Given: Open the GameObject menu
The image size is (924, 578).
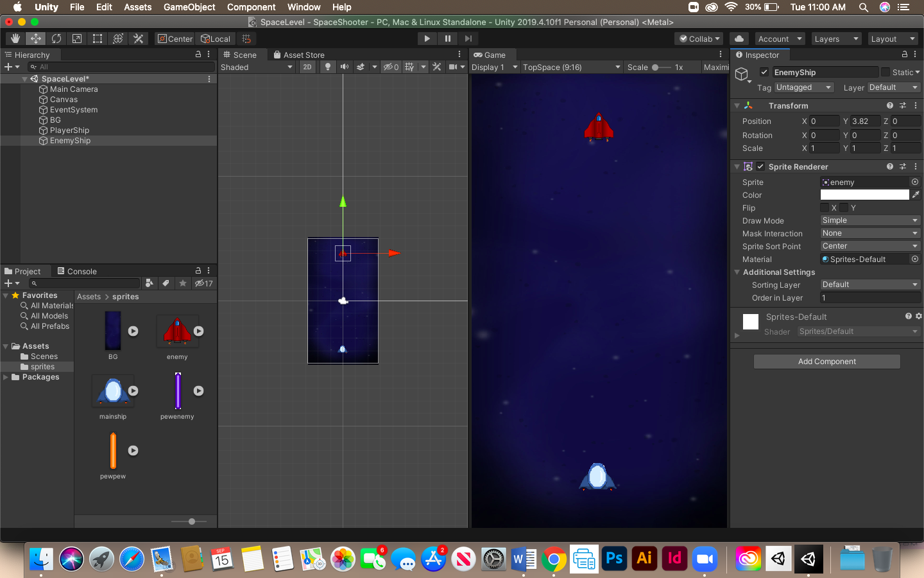Looking at the screenshot, I should tap(189, 7).
